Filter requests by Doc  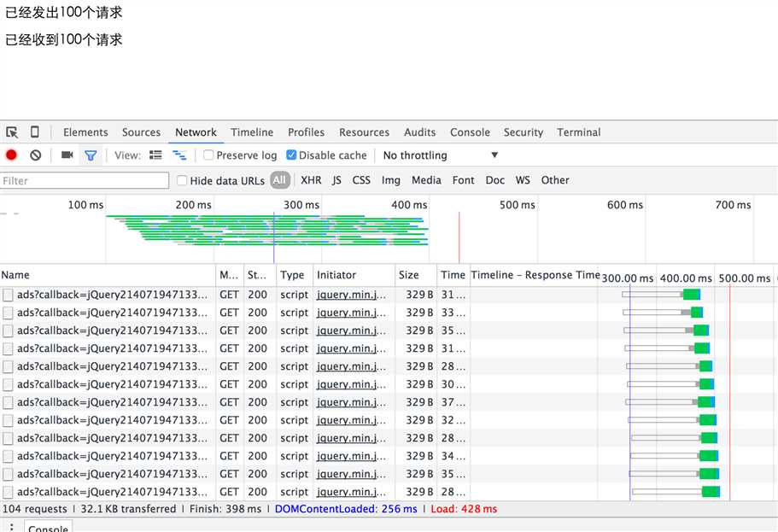pyautogui.click(x=495, y=180)
